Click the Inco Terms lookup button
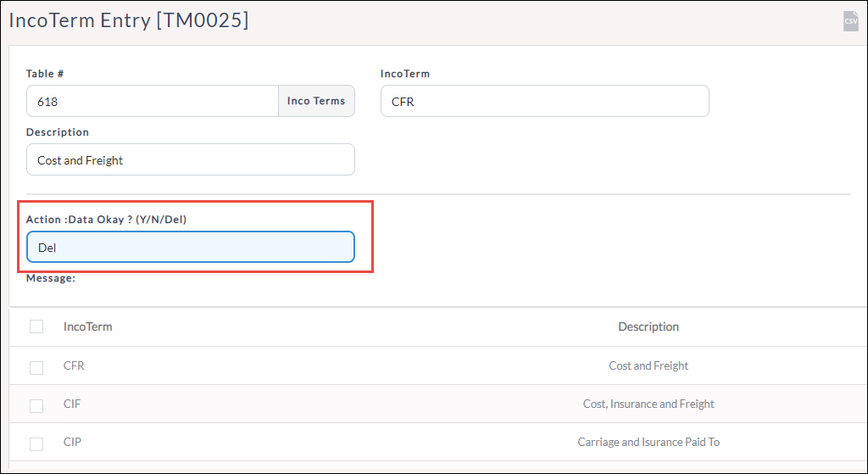The width and height of the screenshot is (868, 474). point(316,101)
